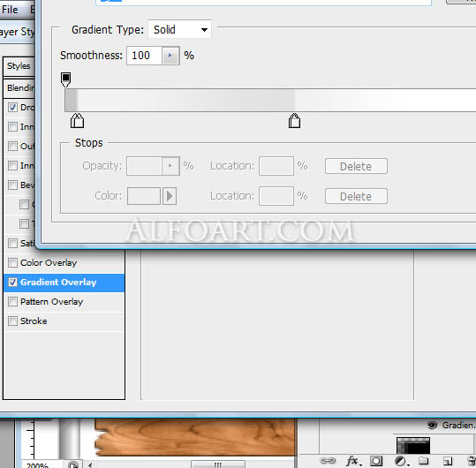Click the stop Color swatch
Image resolution: width=476 pixels, height=468 pixels.
144,196
